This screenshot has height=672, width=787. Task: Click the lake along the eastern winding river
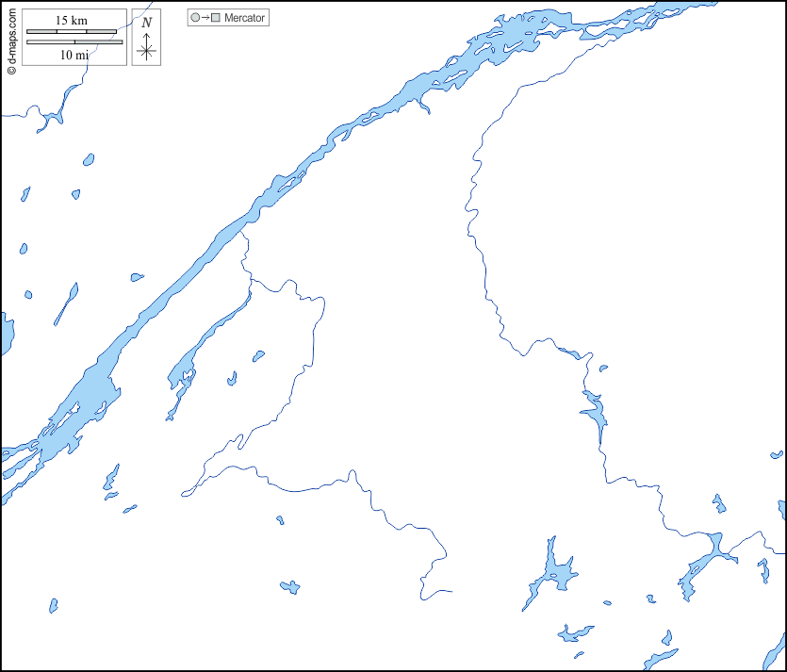pyautogui.click(x=595, y=411)
